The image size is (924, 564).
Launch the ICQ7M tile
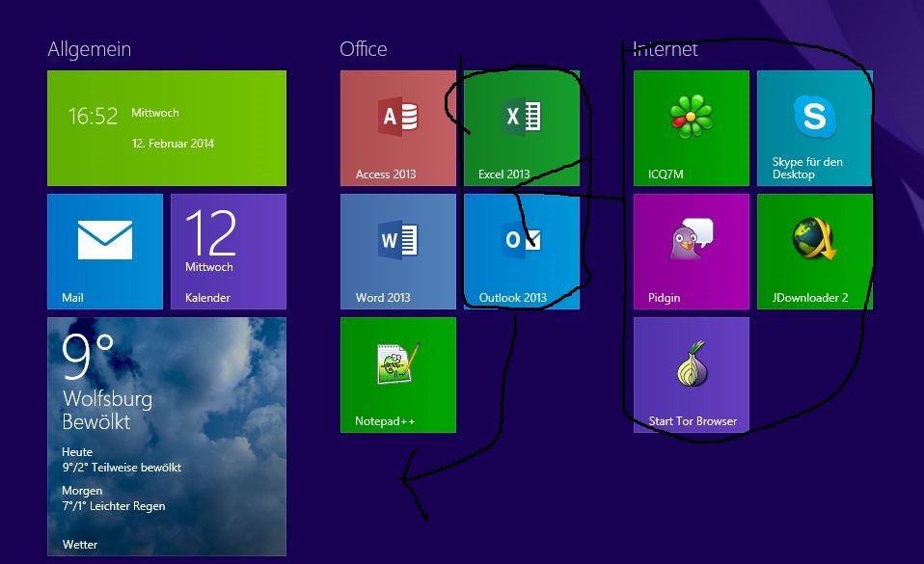tap(692, 128)
